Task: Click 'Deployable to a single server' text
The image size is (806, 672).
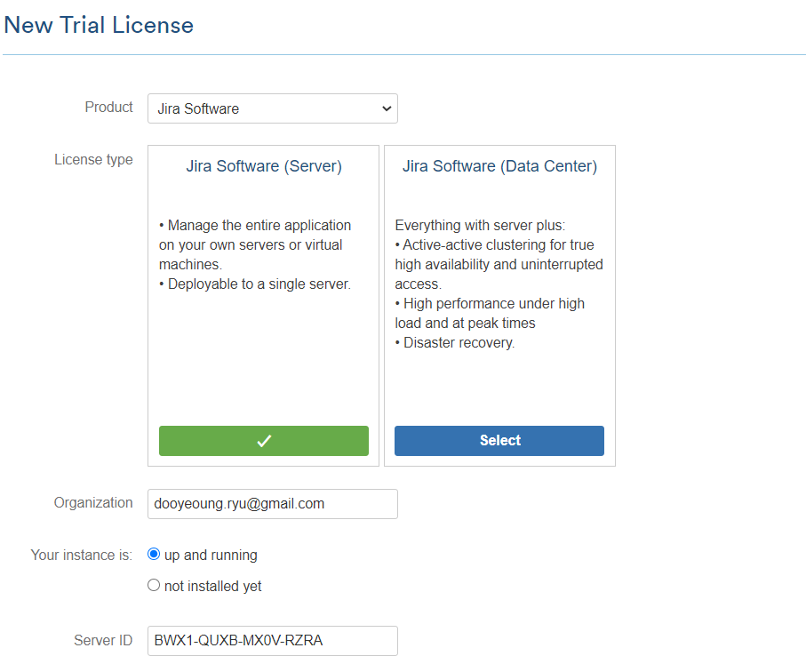Action: (x=259, y=284)
